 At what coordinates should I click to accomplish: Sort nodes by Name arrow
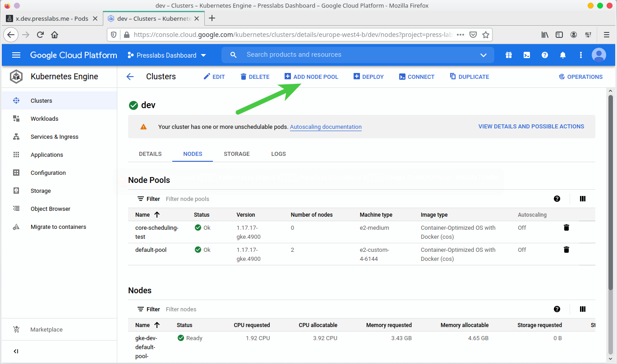point(157,325)
